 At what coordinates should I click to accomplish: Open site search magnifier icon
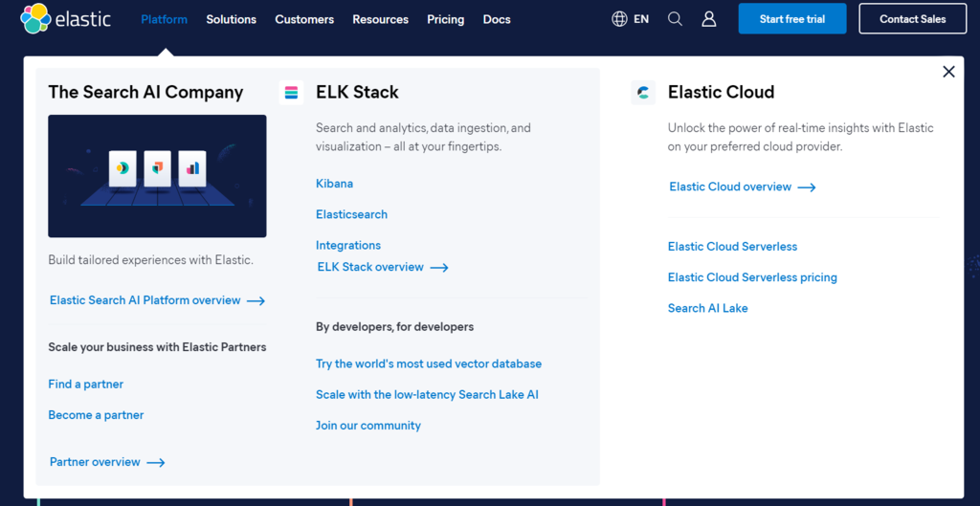click(675, 19)
